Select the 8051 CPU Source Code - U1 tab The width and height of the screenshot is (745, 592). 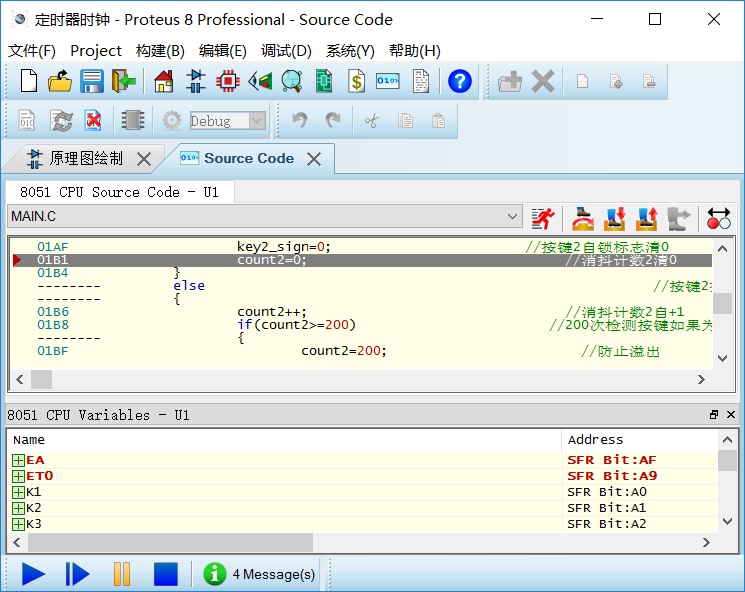(x=120, y=192)
